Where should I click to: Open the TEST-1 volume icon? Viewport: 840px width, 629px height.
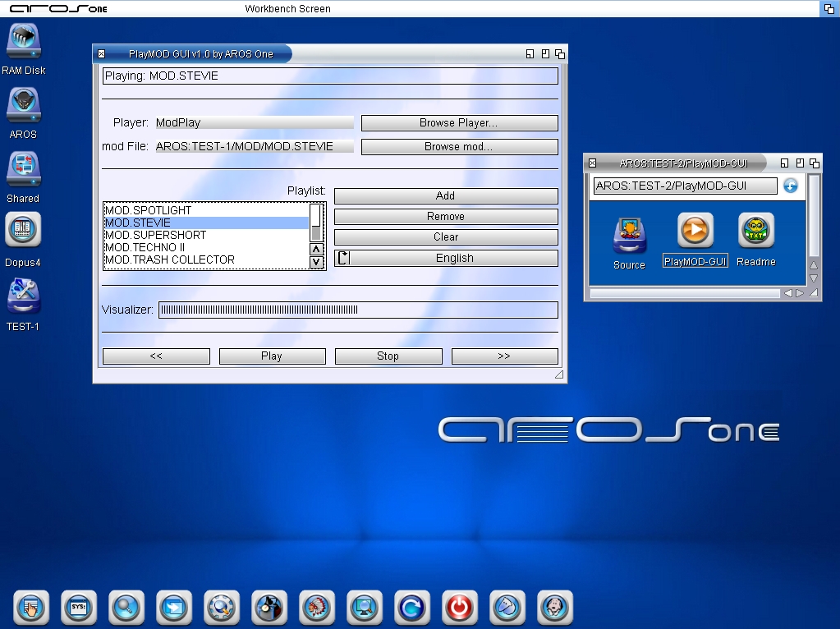(24, 296)
